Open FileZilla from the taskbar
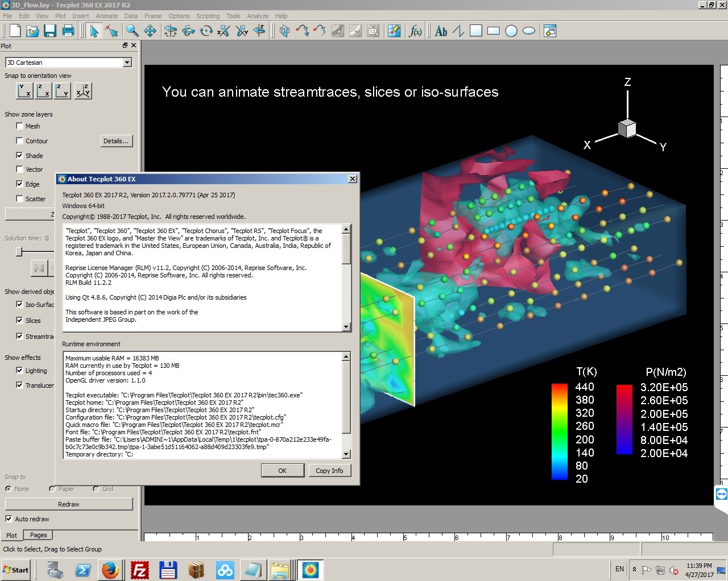728x581 pixels. (139, 570)
